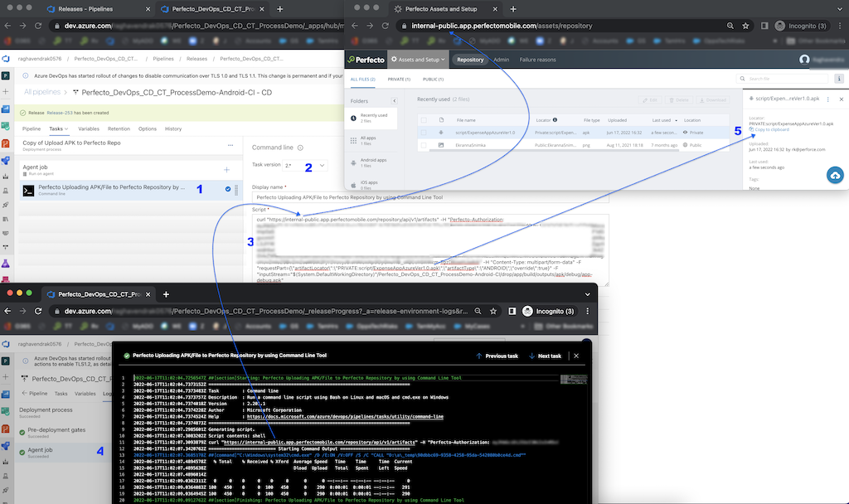Click Perfecto logo in Perfecto window

[x=366, y=60]
